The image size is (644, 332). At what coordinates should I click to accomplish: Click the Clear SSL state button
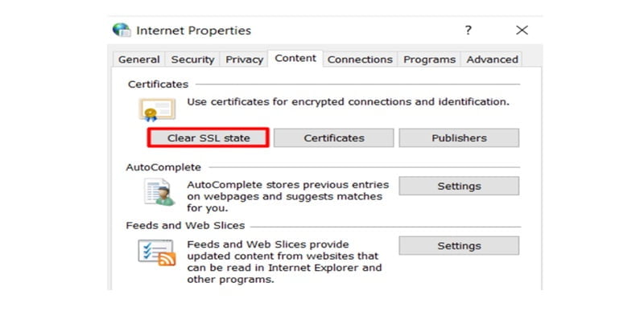tap(208, 138)
